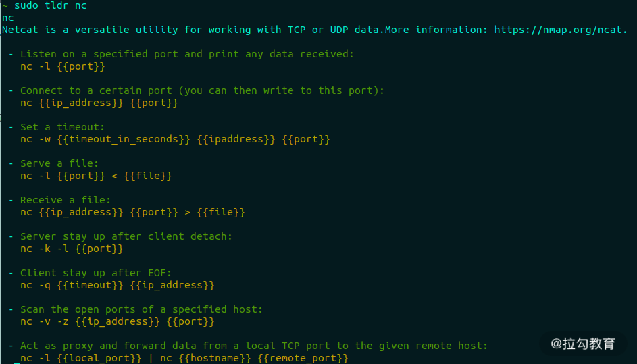Click the 'Serve a file:' heading

coord(59,163)
